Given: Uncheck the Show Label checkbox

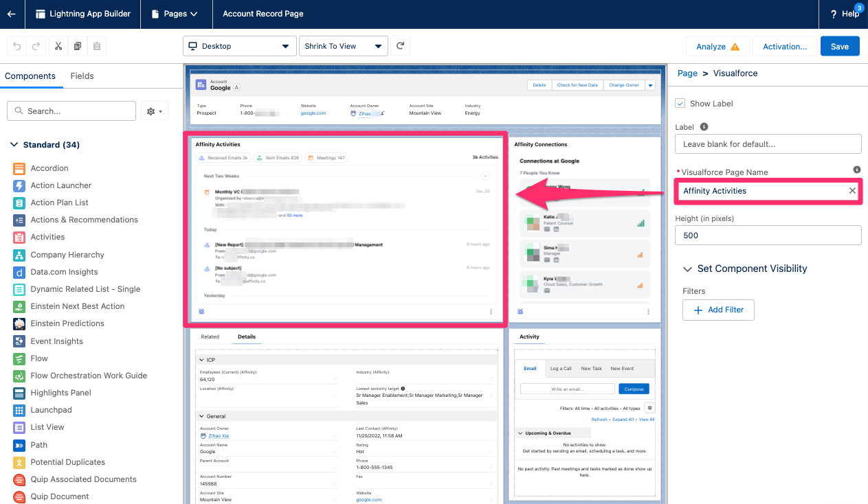Looking at the screenshot, I should coord(680,103).
